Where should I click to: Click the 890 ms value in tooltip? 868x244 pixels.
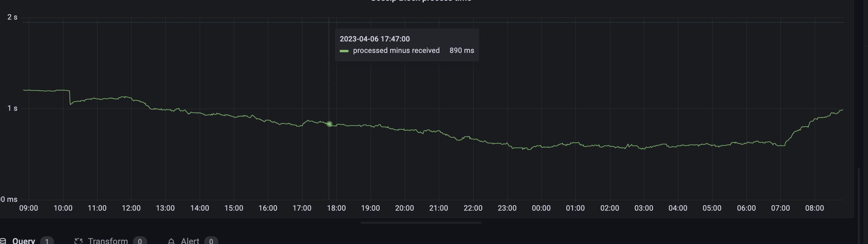[x=462, y=51]
